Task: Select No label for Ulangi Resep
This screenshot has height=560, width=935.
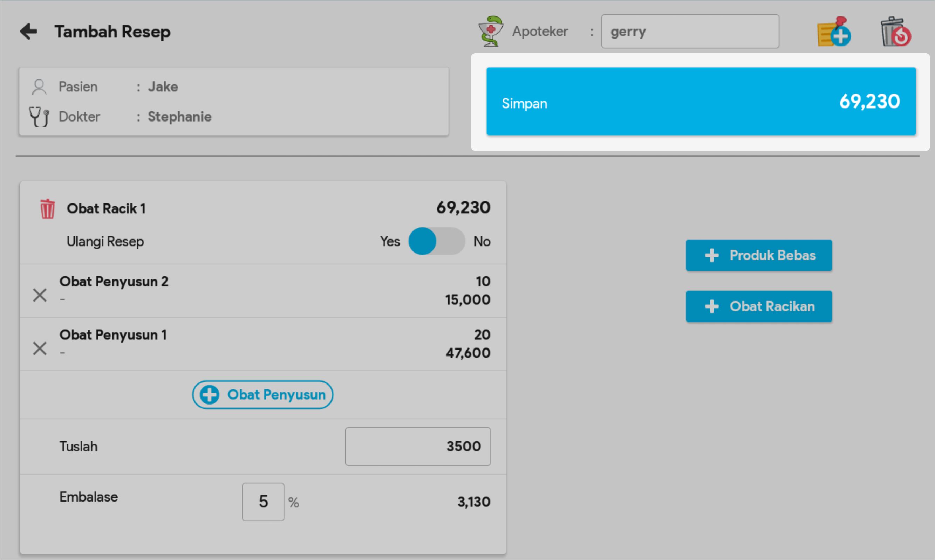Action: pyautogui.click(x=482, y=241)
